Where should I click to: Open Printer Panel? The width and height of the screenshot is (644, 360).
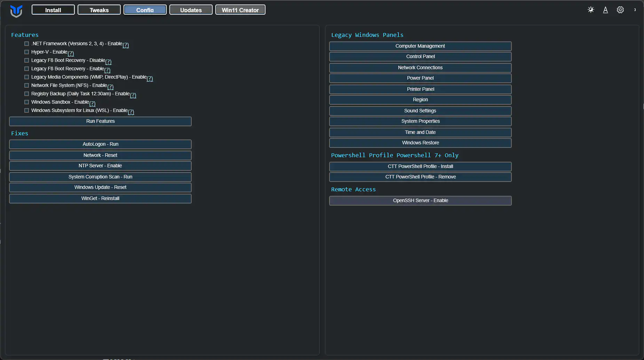(420, 89)
